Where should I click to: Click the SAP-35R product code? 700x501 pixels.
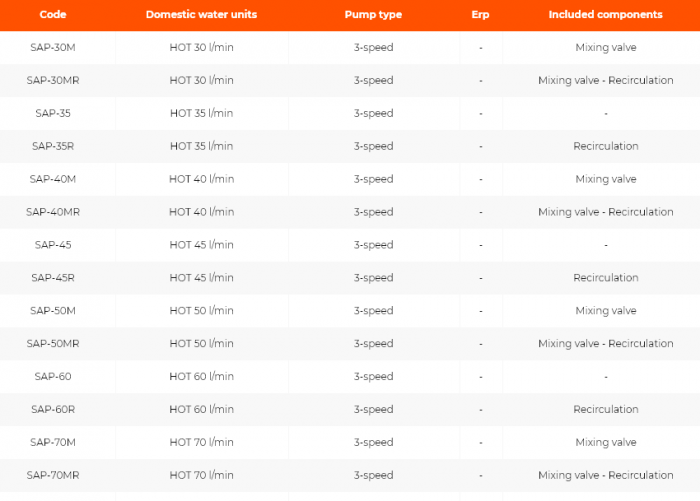[x=53, y=146]
